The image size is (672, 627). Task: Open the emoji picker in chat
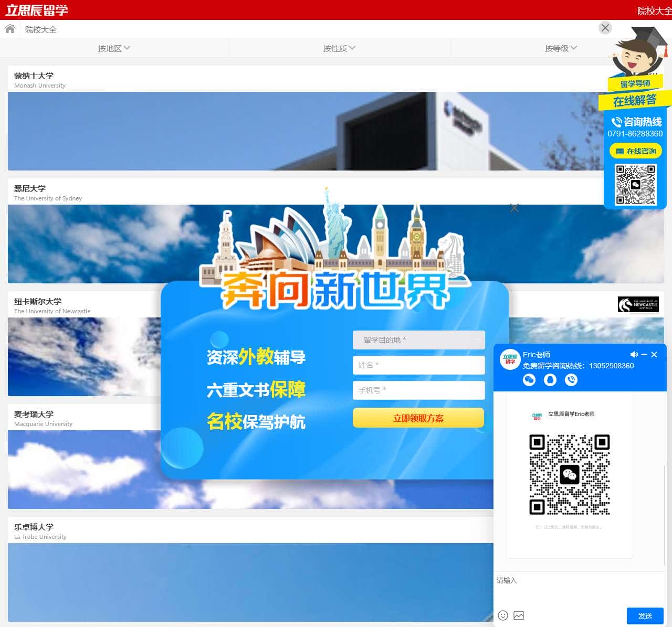502,615
